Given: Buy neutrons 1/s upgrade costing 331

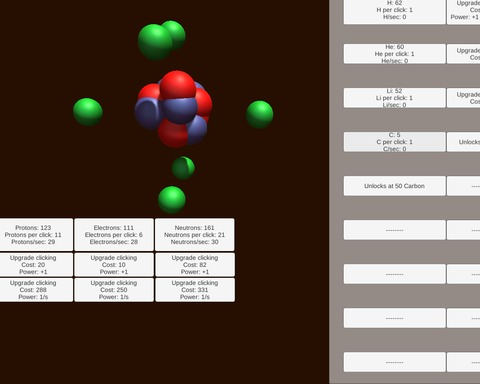Looking at the screenshot, I should (195, 290).
